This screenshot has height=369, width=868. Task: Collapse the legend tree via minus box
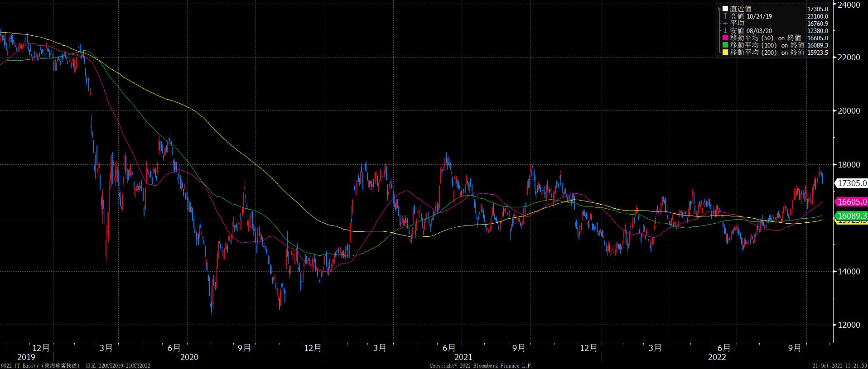click(720, 9)
